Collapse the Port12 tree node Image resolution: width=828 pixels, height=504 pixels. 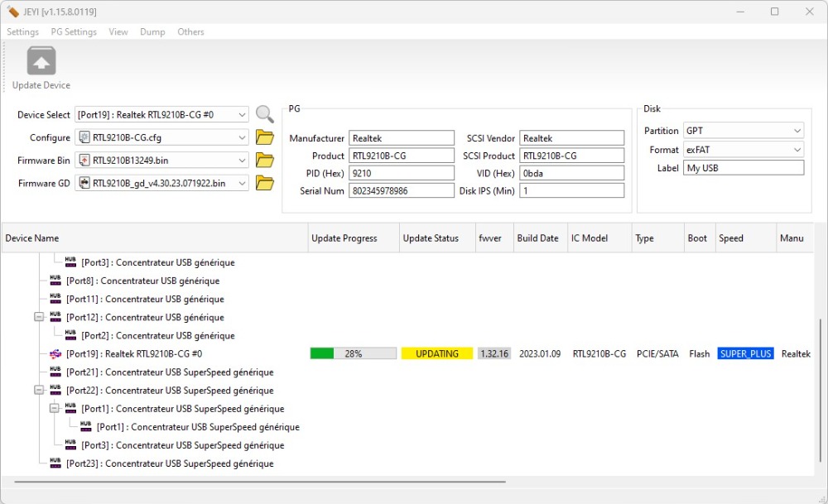(x=39, y=318)
